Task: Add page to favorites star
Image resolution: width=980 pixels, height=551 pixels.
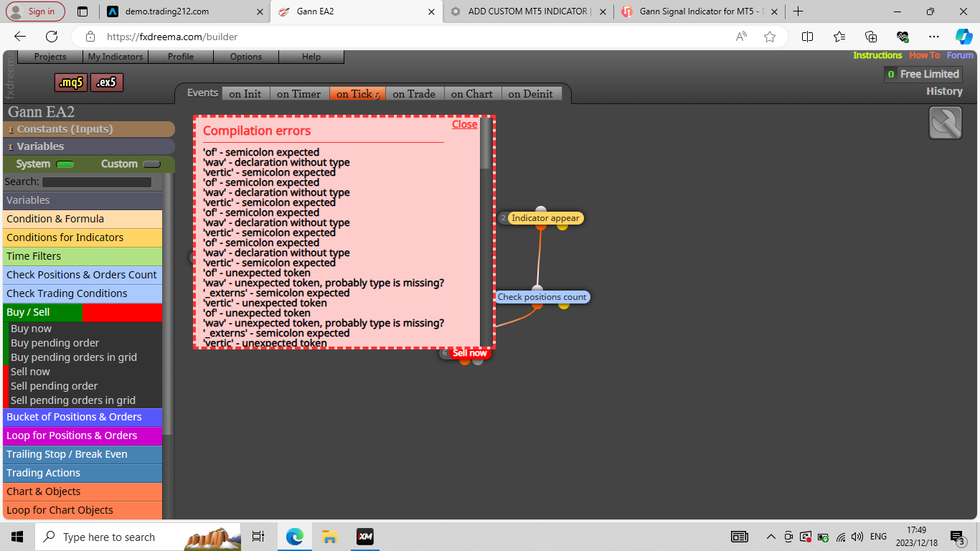Action: click(770, 37)
